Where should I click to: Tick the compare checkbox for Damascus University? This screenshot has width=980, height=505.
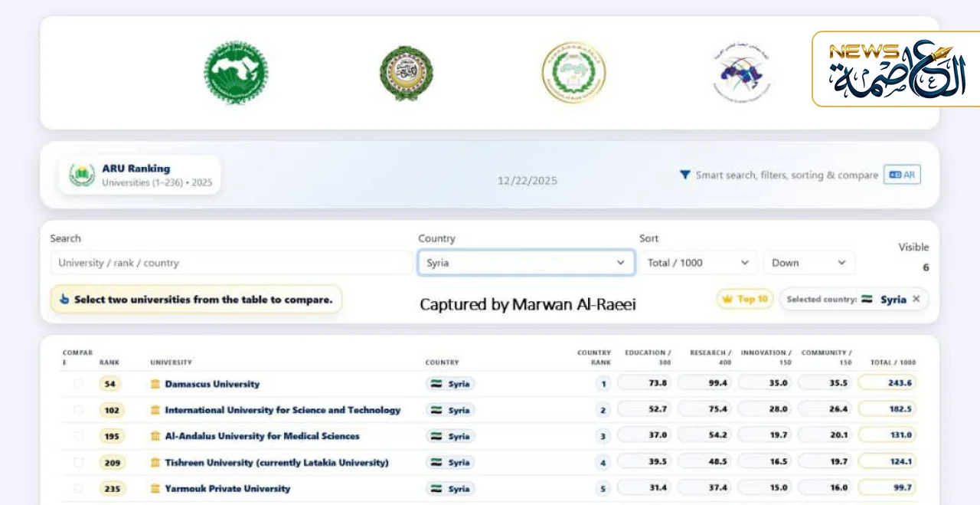(x=78, y=384)
